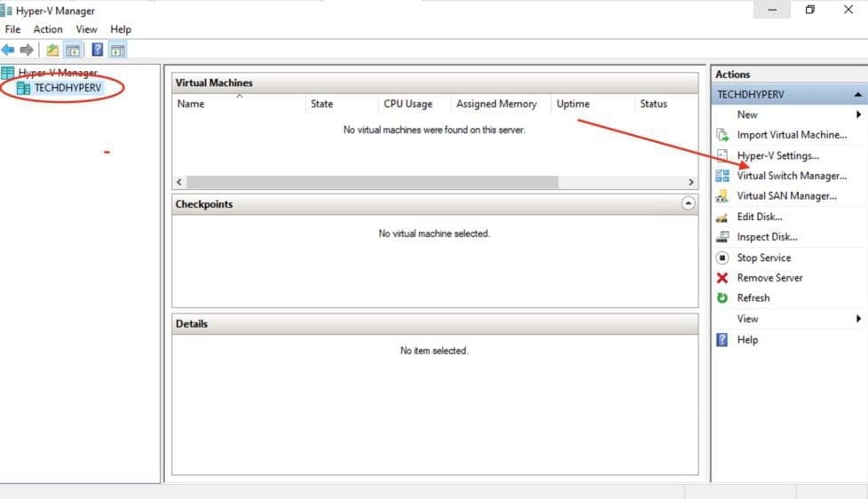Click the Hyper-V Settings link
The width and height of the screenshot is (868, 499).
click(x=777, y=155)
